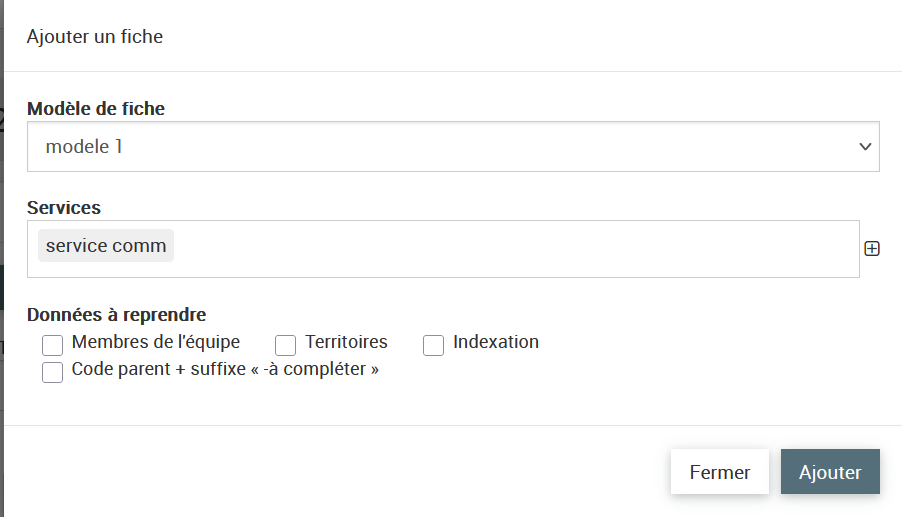The image size is (902, 517).
Task: Toggle the Code parent + suffixe checkbox
Action: click(x=53, y=372)
